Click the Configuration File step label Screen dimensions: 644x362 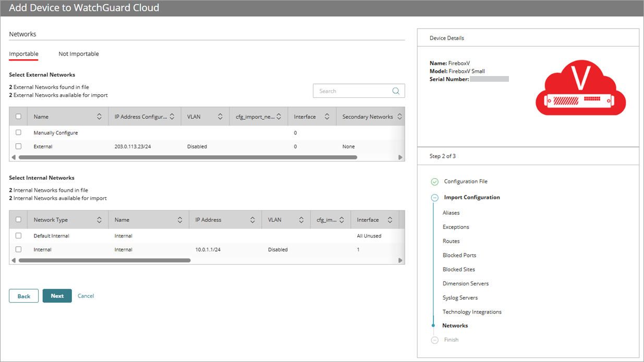point(466,182)
